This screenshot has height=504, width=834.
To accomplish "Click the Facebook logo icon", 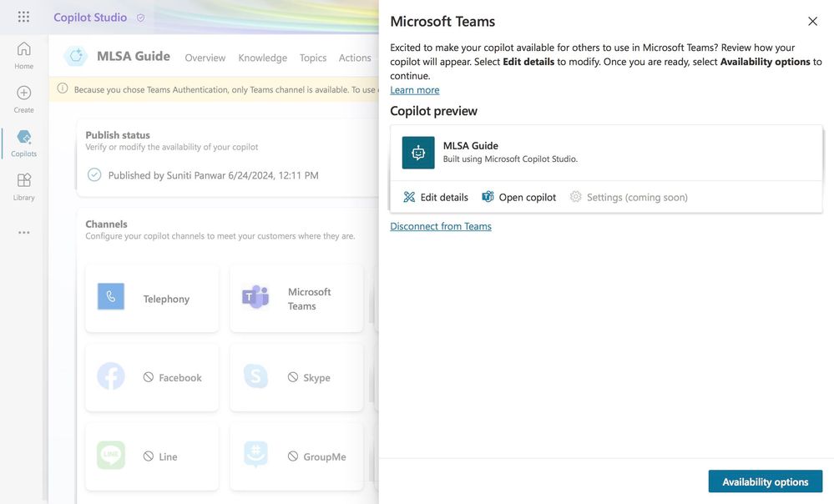I will pos(111,375).
